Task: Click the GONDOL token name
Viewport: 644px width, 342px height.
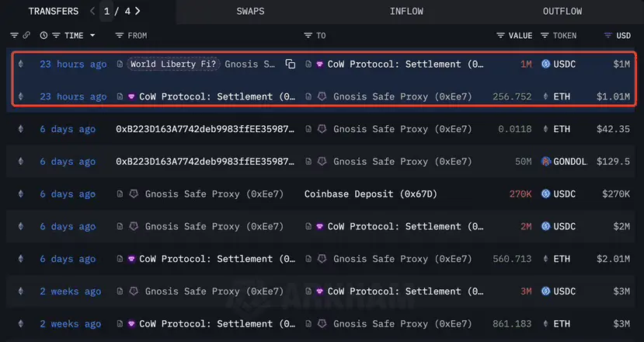Action: click(570, 162)
